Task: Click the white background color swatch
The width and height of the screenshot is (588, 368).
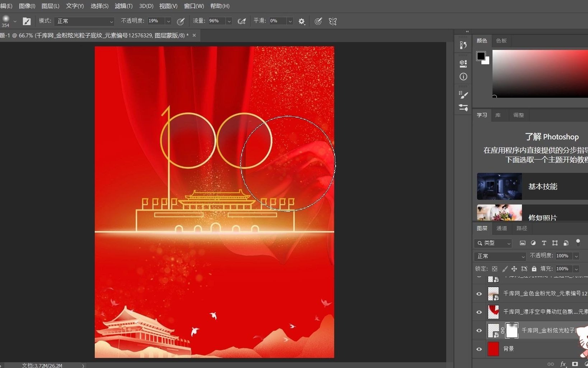Action: (x=487, y=62)
